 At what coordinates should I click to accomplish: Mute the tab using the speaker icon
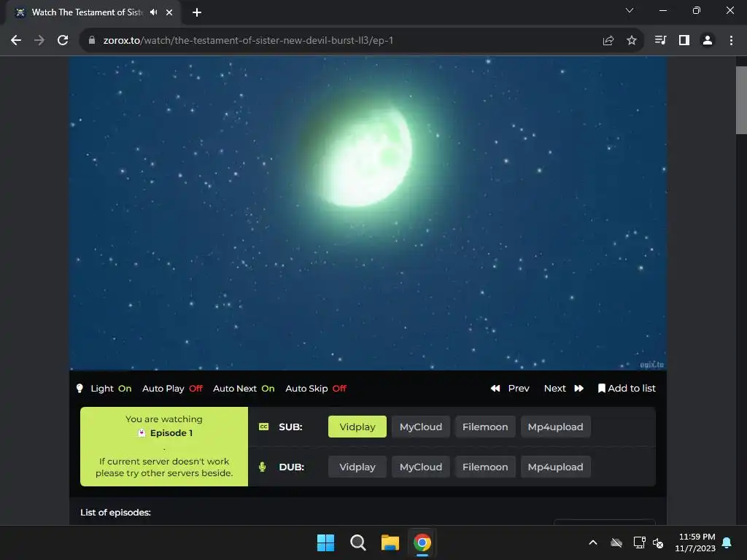pos(153,12)
